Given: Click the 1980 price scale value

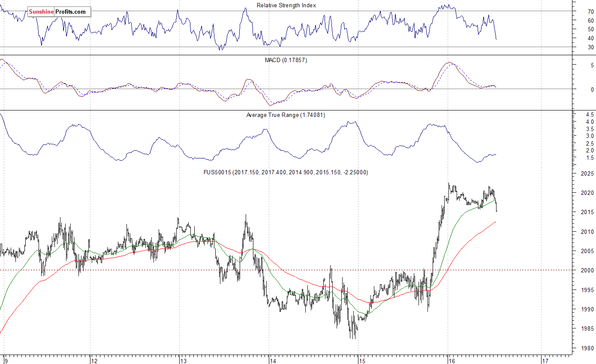Looking at the screenshot, I should (x=587, y=349).
